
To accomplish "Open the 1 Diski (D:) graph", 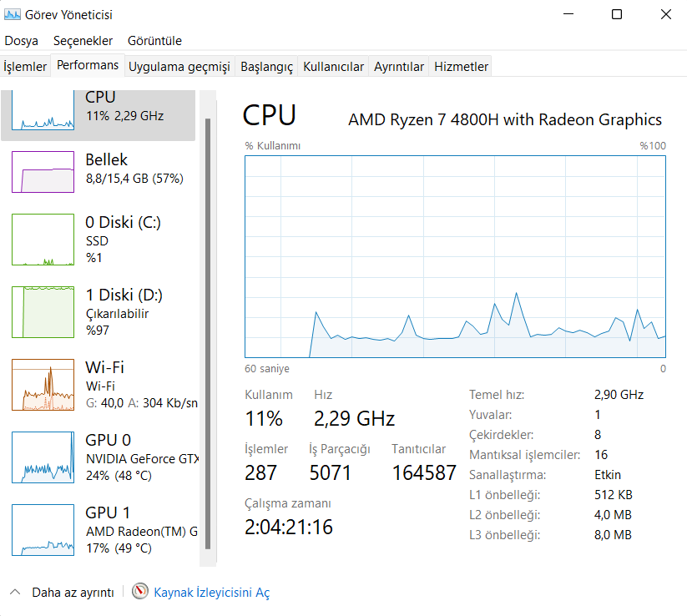I will click(x=43, y=312).
